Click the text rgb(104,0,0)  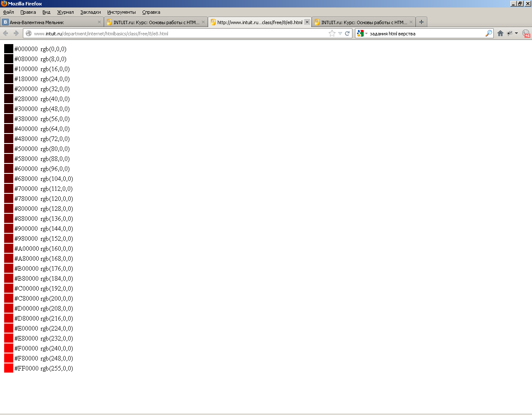coord(57,179)
